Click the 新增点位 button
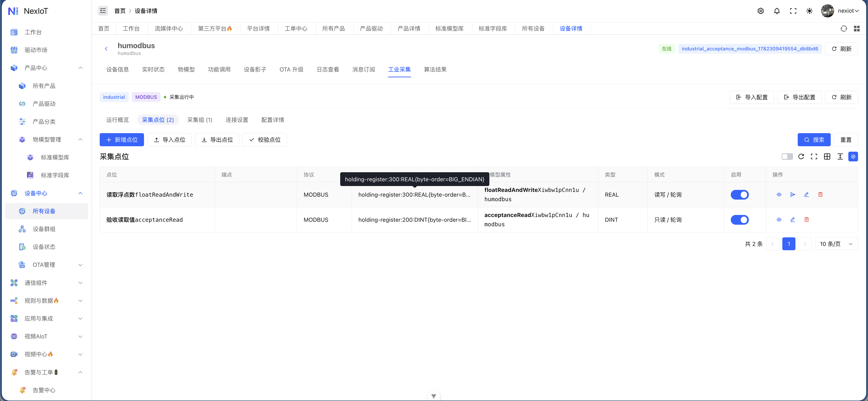Screen dimensions: 868x401 122,139
